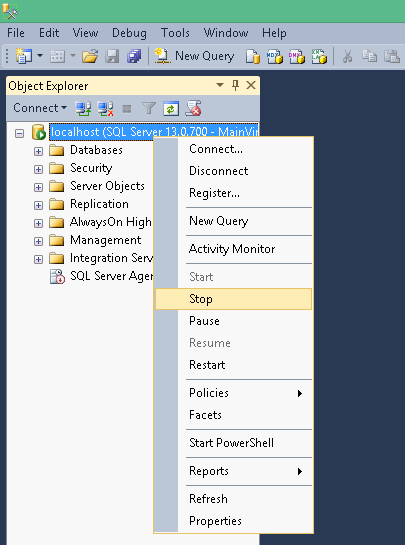Choose Register... from the context menu
This screenshot has width=405, height=545.
(x=233, y=193)
